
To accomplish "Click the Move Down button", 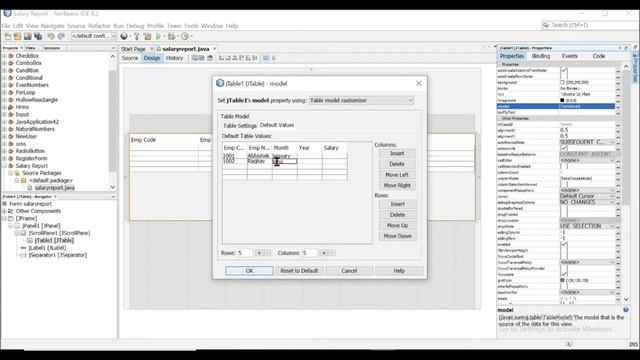I will click(397, 236).
